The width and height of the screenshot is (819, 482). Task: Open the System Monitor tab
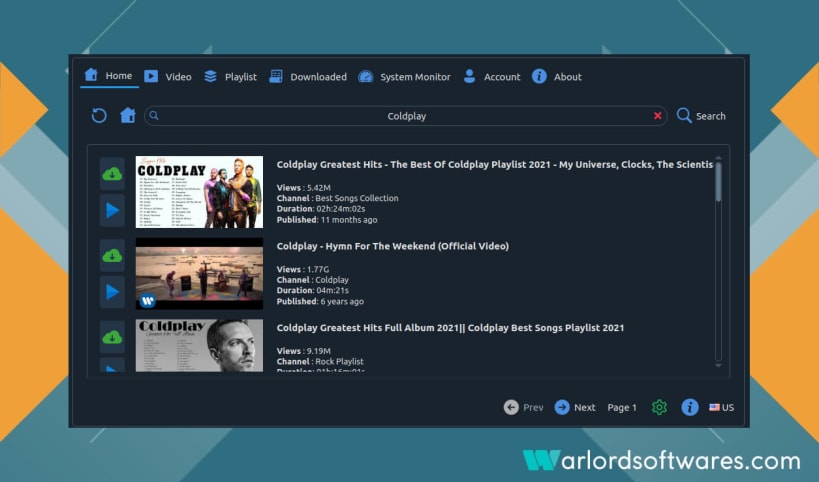404,77
